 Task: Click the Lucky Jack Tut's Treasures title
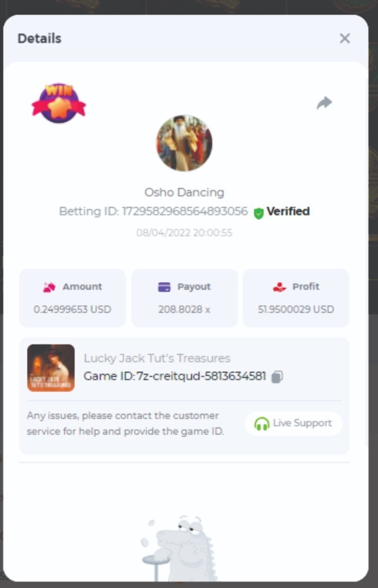(157, 358)
